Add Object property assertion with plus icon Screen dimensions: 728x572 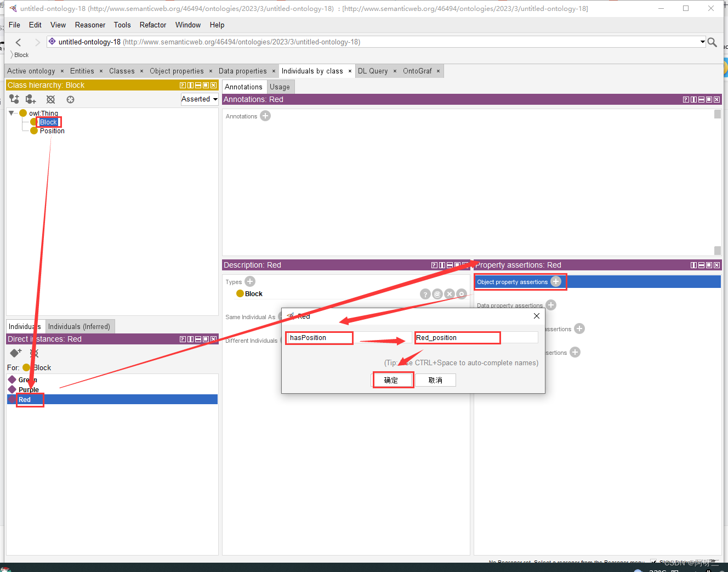[556, 281]
